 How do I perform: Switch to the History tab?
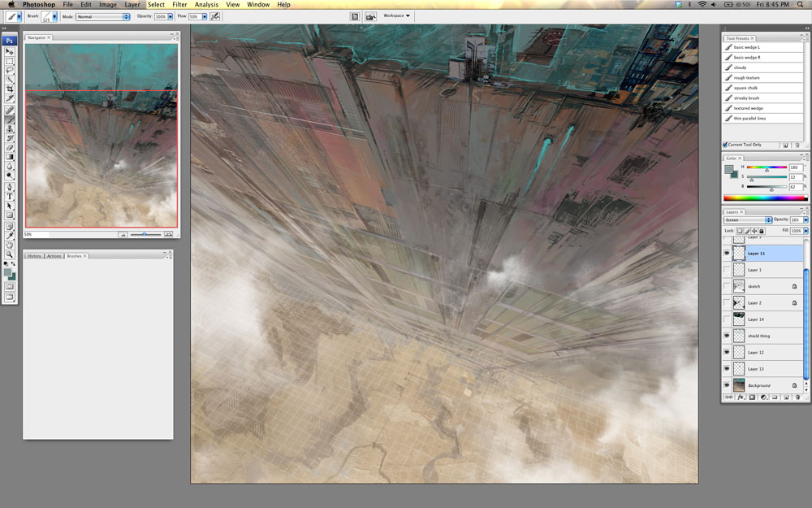pyautogui.click(x=34, y=256)
